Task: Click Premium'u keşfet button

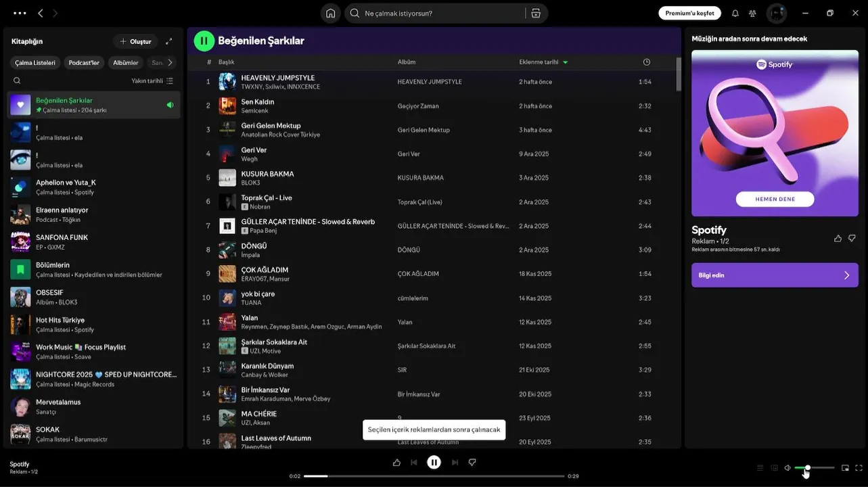Action: [689, 13]
